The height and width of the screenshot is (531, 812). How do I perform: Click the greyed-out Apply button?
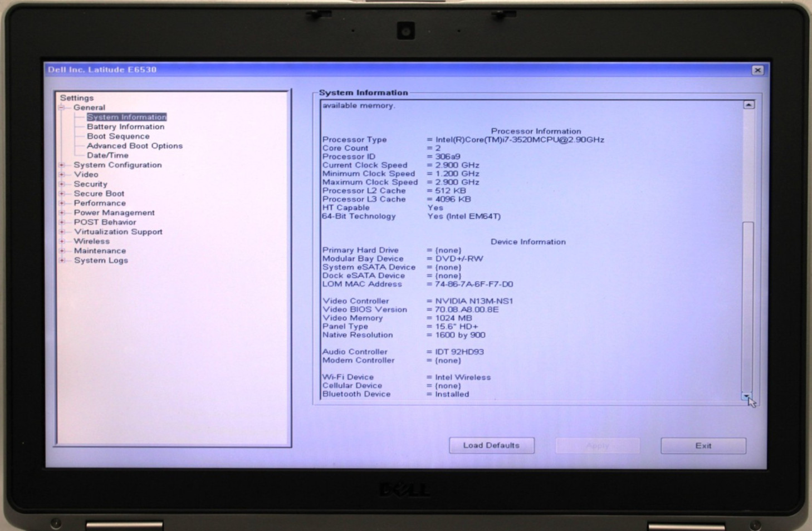click(598, 445)
